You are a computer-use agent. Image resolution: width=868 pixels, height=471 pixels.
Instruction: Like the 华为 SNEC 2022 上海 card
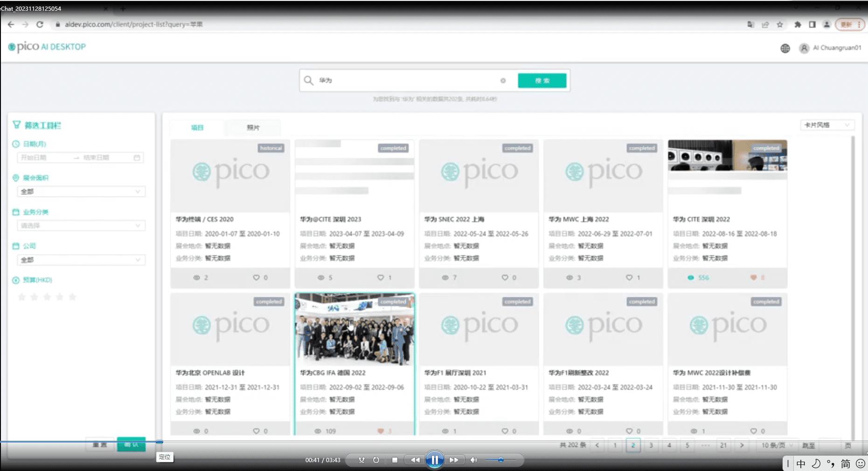point(505,278)
